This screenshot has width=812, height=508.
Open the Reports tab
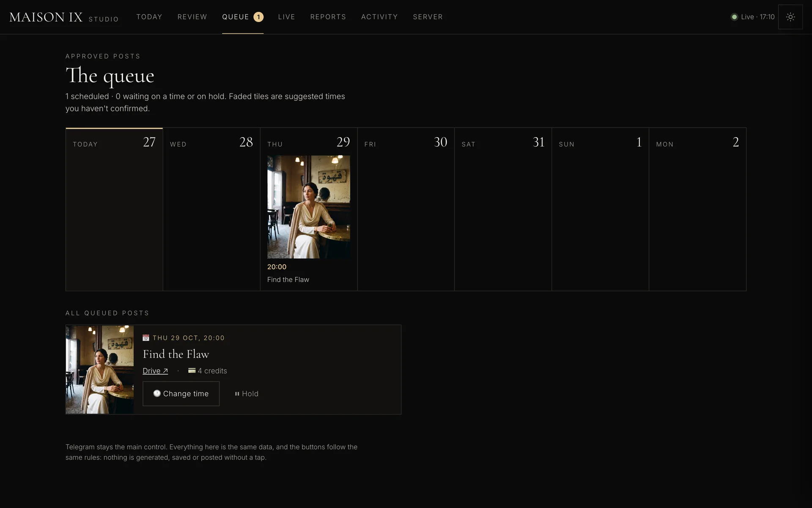tap(328, 17)
